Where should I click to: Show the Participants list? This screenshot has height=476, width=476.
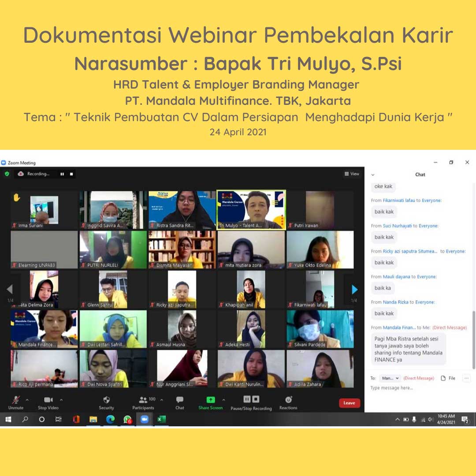143,403
